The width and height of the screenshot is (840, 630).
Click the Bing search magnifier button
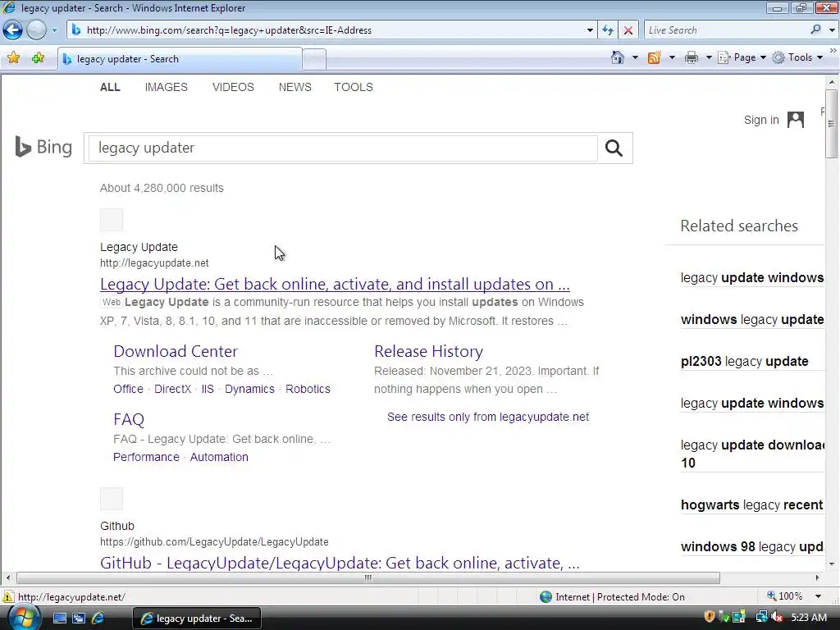click(614, 148)
